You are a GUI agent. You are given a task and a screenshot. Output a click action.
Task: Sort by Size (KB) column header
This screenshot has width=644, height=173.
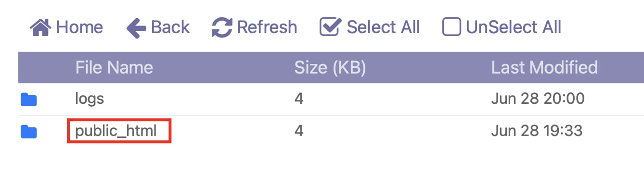[330, 68]
